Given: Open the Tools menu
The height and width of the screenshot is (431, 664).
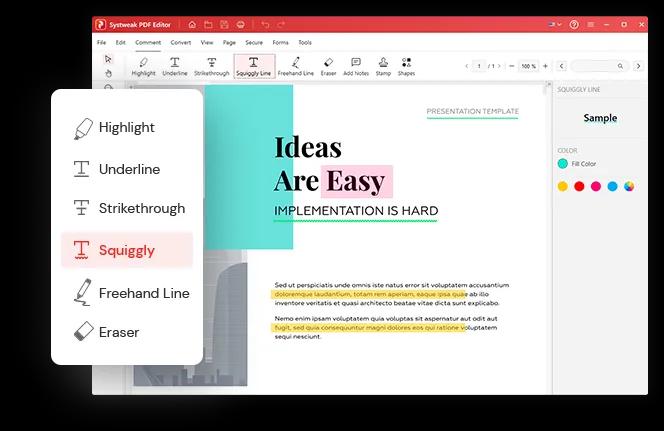Looking at the screenshot, I should (305, 42).
